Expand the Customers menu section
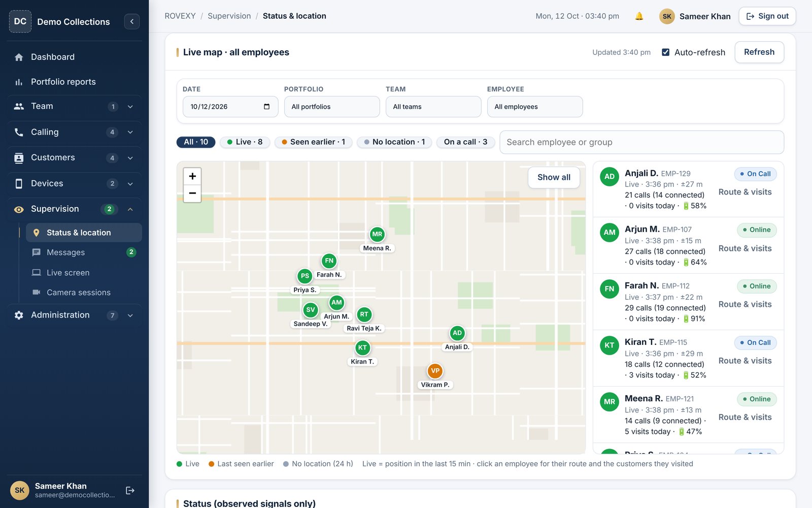The width and height of the screenshot is (812, 508). [75, 157]
